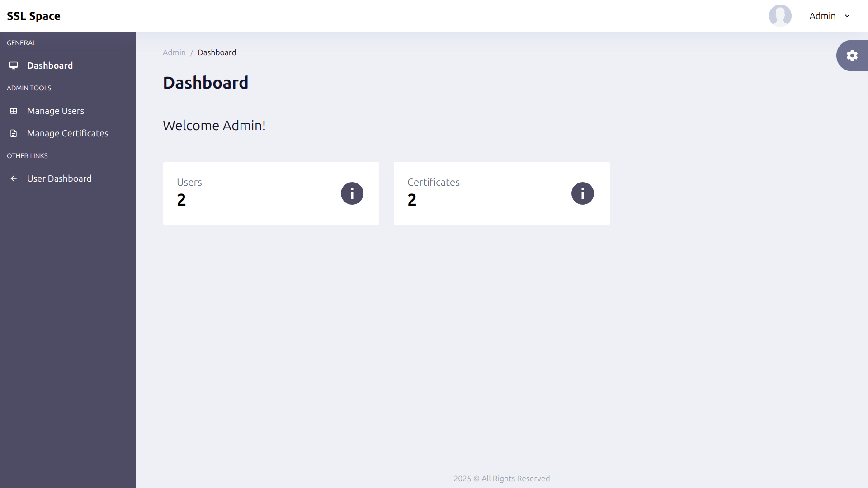
Task: Toggle the Admin Tools section visibility
Action: point(28,88)
